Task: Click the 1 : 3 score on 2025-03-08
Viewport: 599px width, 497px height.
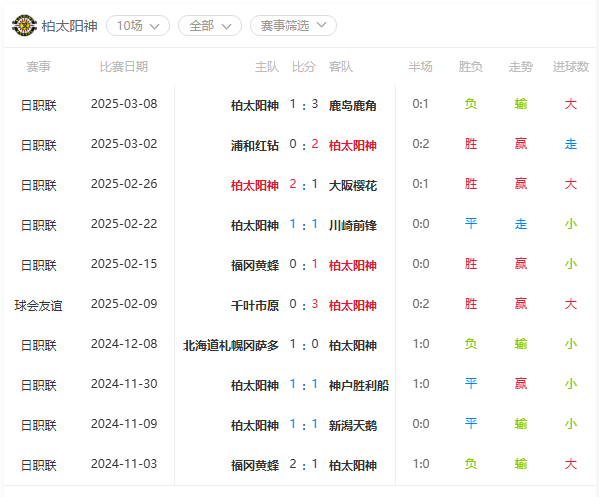Action: [304, 104]
